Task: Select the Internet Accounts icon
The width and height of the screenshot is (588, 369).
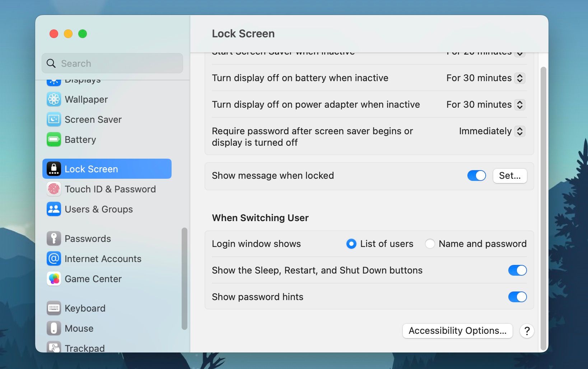Action: pos(53,258)
